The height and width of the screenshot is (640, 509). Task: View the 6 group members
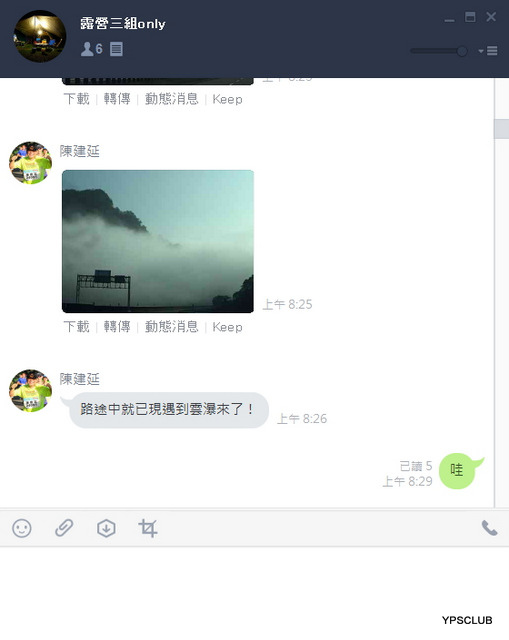pos(92,49)
